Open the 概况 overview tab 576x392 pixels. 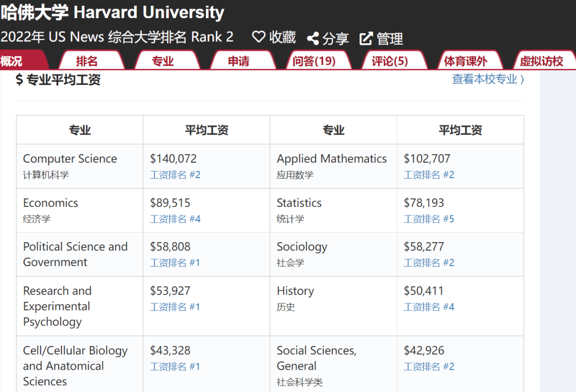coord(13,61)
